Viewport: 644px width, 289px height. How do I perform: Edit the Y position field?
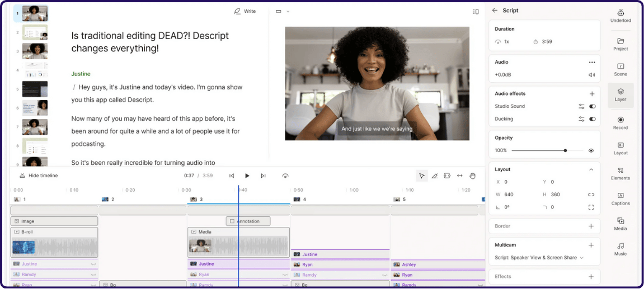(552, 182)
